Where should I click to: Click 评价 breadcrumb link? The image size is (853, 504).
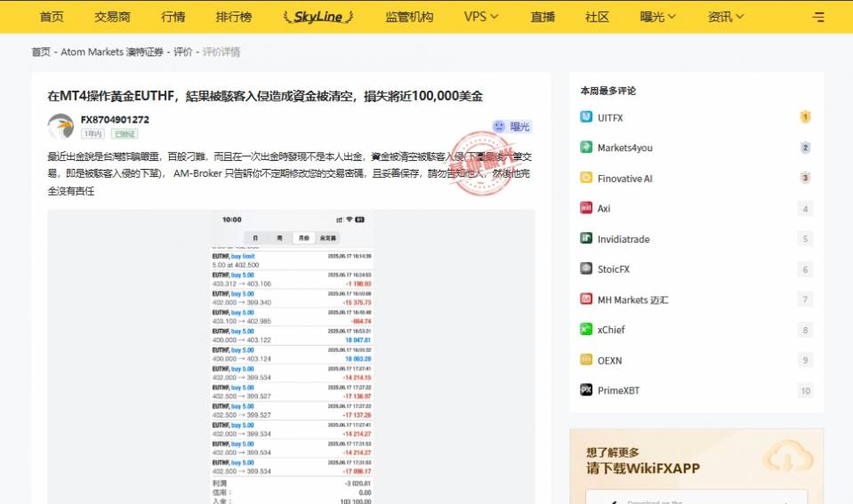tap(183, 52)
